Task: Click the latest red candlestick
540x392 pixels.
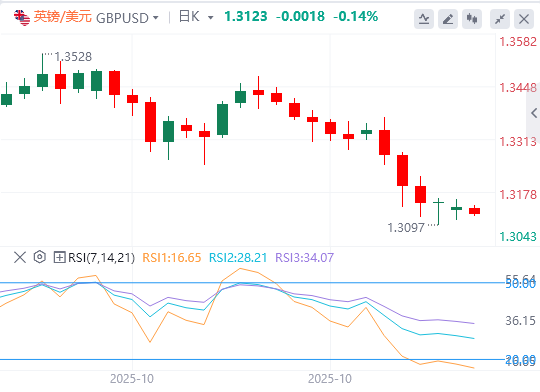Action: (475, 211)
